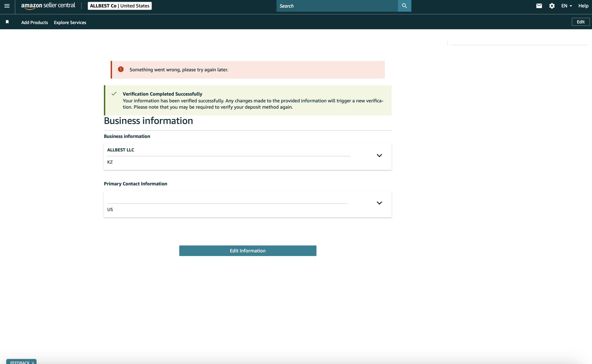Expand the Primary Contact Information card
This screenshot has height=364, width=592.
pyautogui.click(x=379, y=203)
